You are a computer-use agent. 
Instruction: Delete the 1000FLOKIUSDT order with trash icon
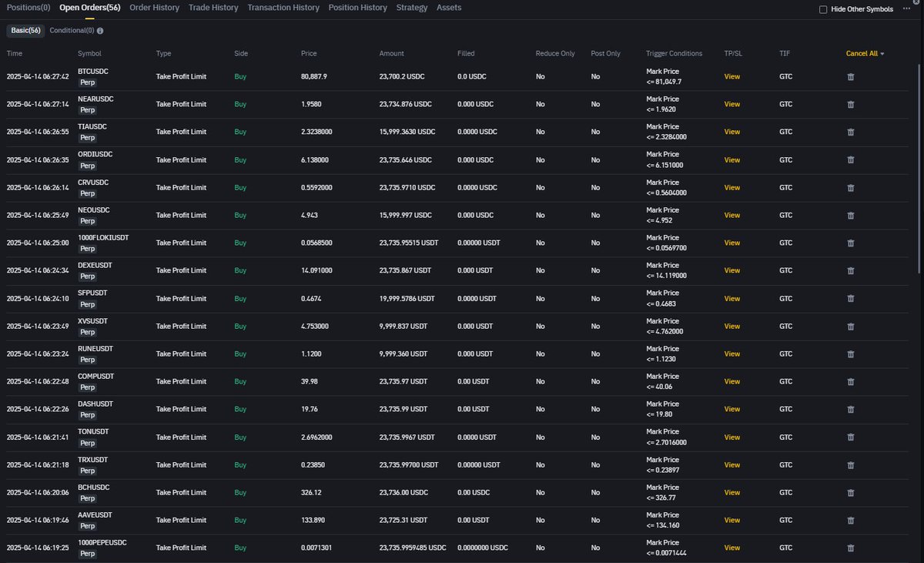click(x=851, y=243)
